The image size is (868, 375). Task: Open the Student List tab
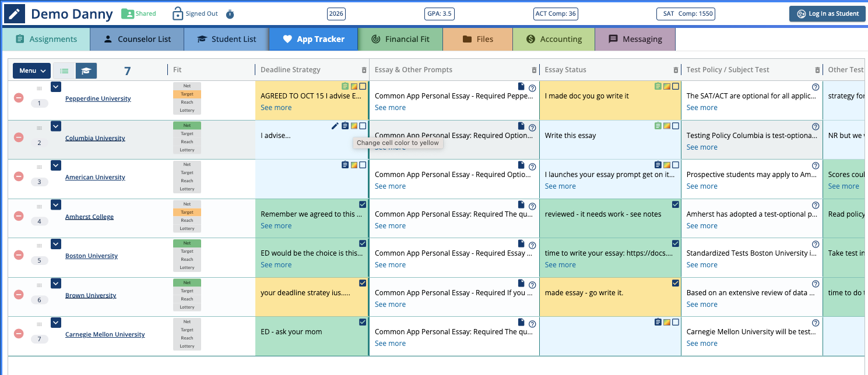pos(226,39)
